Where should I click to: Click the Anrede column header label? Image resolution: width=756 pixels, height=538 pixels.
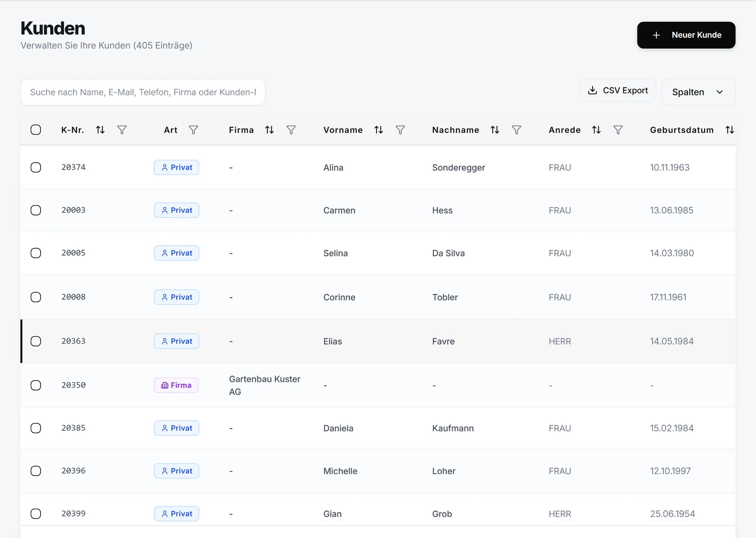(565, 130)
